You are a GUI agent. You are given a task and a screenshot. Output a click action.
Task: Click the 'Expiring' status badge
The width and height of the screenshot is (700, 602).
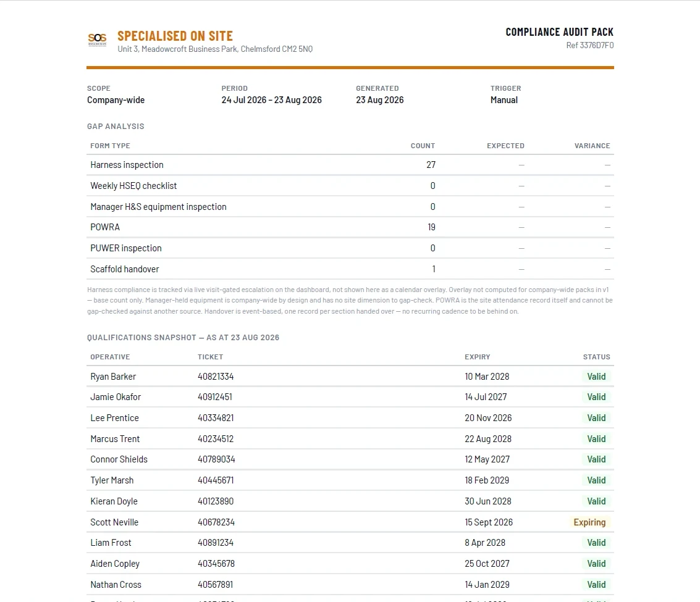[x=589, y=522]
